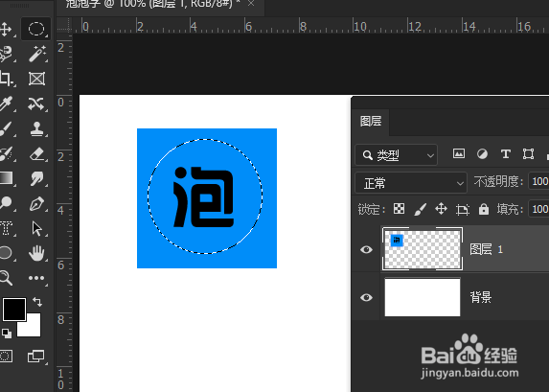Screen dimensions: 549x392
Task: Select the Eyedropper tool
Action: point(6,104)
